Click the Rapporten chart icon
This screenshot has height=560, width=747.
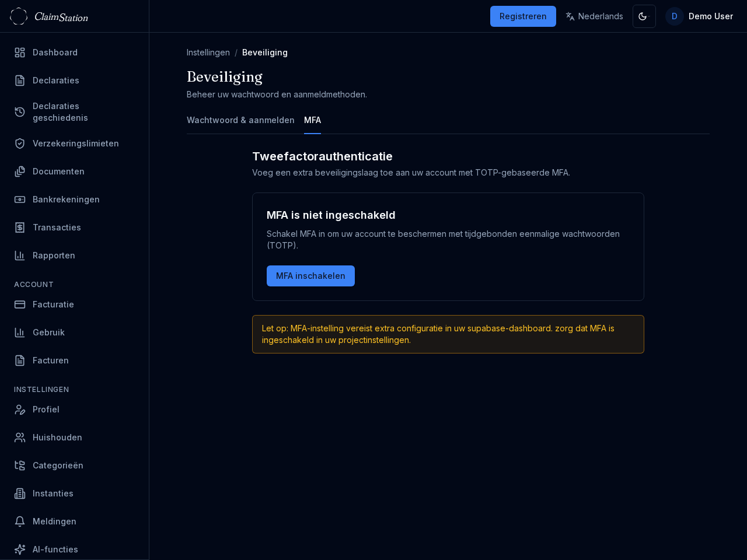coord(20,256)
